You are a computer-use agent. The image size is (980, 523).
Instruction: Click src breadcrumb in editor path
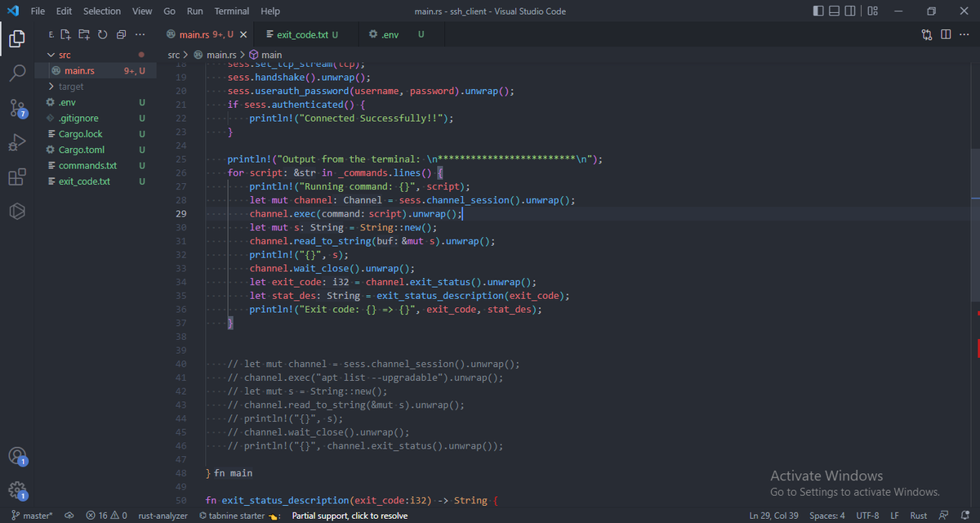pyautogui.click(x=173, y=55)
